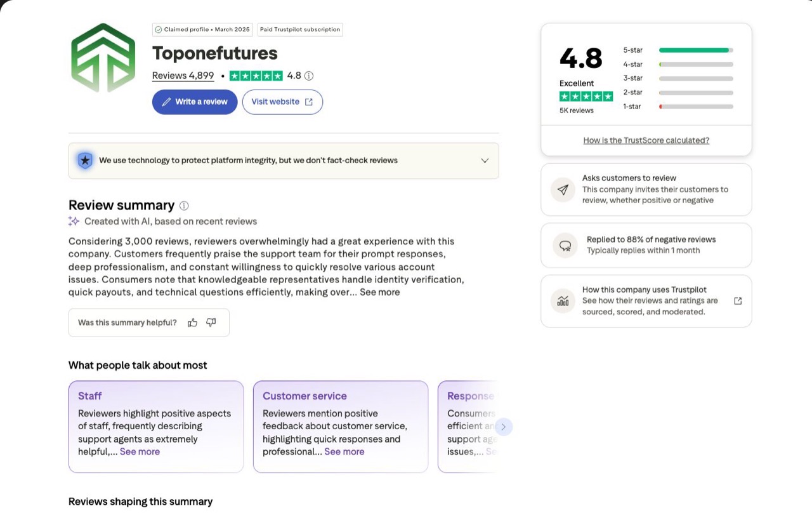Screen dimensions: 812x513
Task: Click the speech bubble icon for negative review replies
Action: [x=565, y=246]
